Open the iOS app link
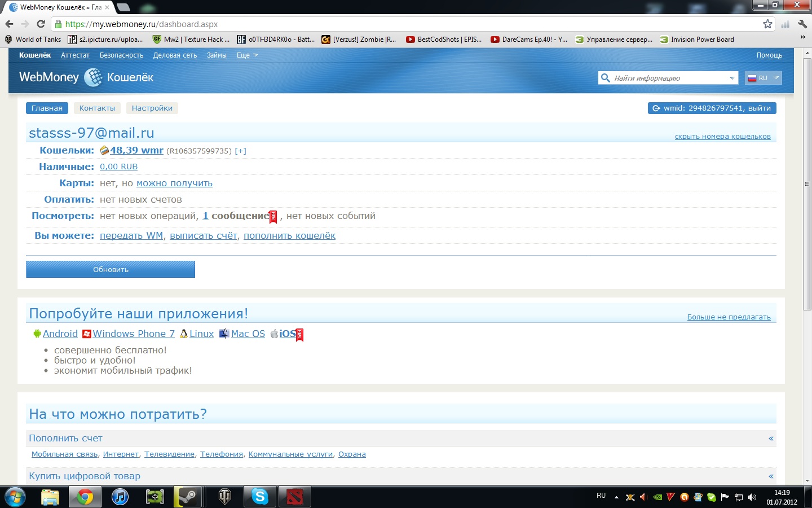This screenshot has height=508, width=812. (x=286, y=334)
